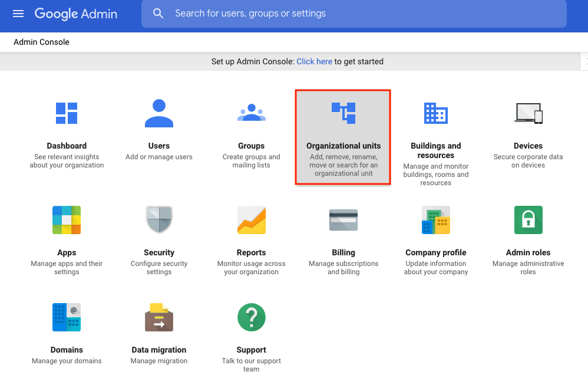Select the Groups icon
This screenshot has width=588, height=388.
[x=252, y=112]
